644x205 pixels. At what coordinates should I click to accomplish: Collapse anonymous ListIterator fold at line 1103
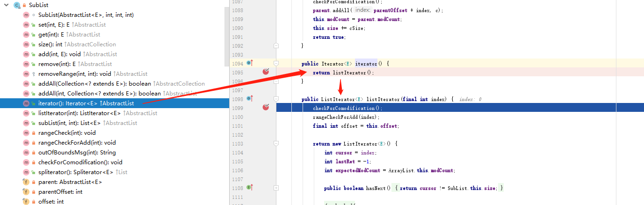tap(276, 144)
